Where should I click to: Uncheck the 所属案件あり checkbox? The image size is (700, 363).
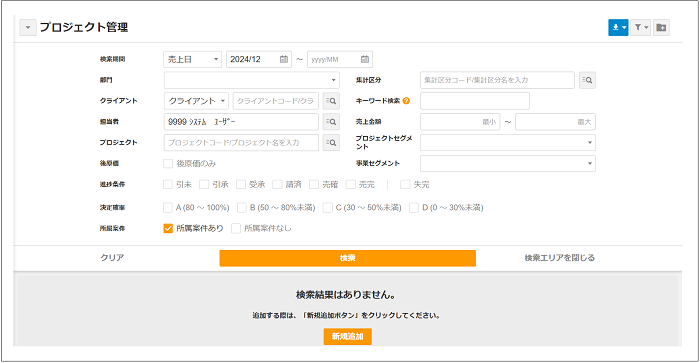tap(168, 229)
